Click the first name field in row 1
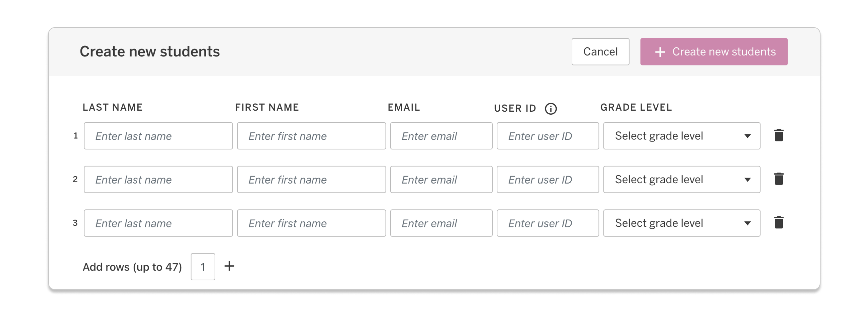Image resolution: width=868 pixels, height=317 pixels. pos(311,135)
